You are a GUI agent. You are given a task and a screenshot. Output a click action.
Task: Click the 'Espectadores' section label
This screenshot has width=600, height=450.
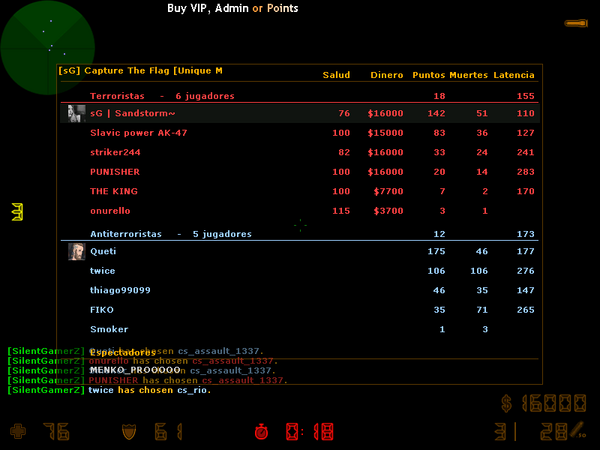point(122,352)
